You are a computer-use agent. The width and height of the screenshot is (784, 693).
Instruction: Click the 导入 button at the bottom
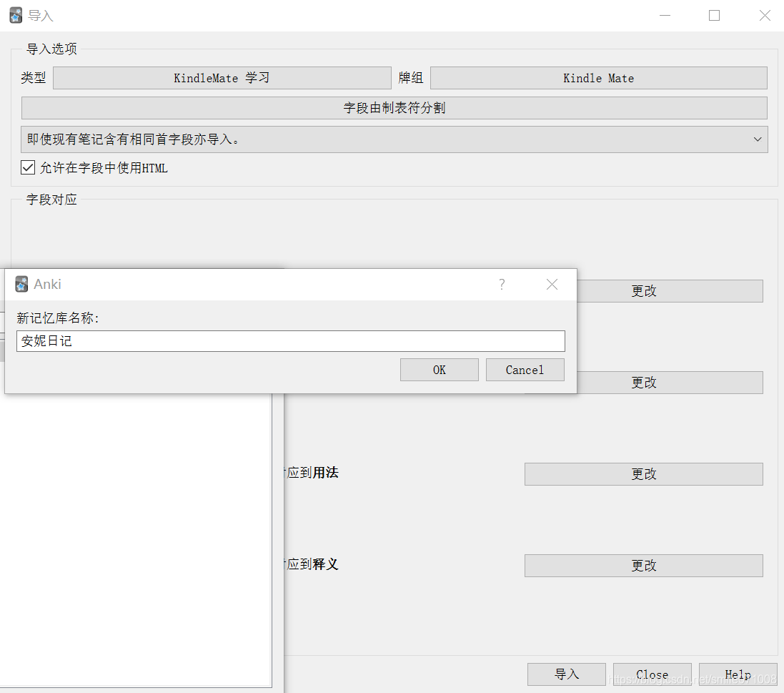tap(567, 674)
